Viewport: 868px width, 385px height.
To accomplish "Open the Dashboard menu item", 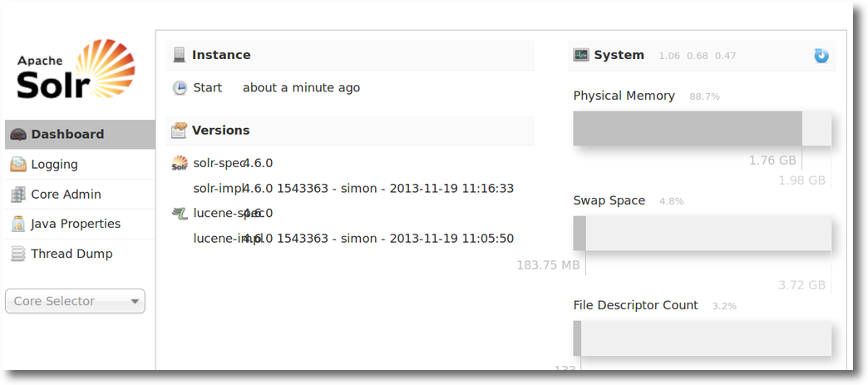I will (81, 135).
